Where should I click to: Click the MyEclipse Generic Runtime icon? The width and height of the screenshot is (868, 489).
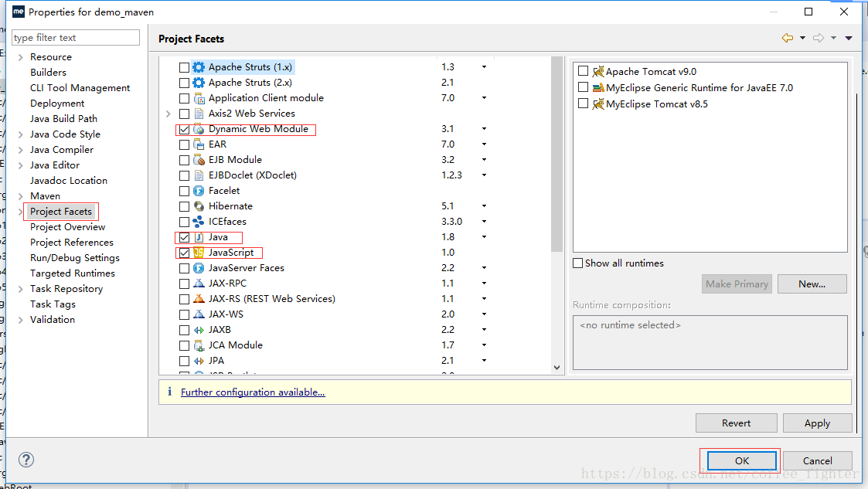tap(597, 87)
